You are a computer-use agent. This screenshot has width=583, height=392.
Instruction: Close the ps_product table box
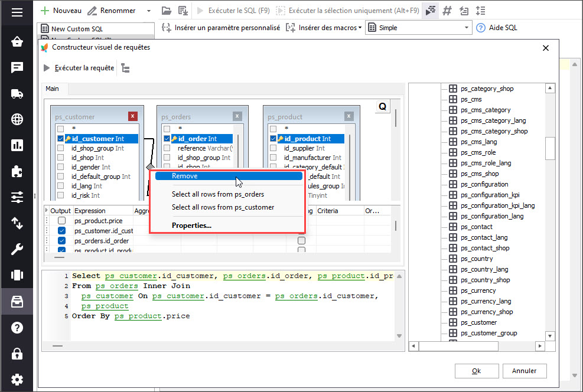tap(349, 116)
